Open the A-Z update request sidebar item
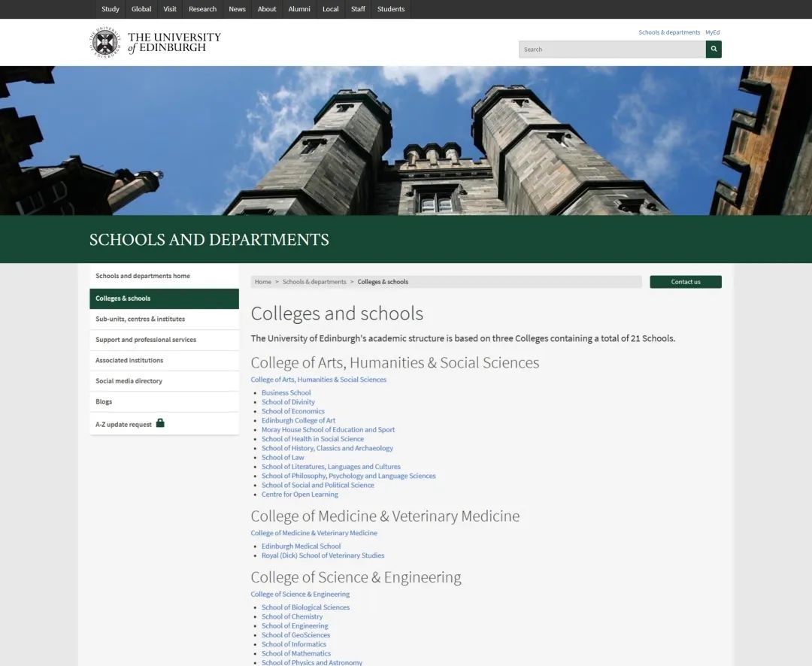Viewport: 812px width, 666px height. click(164, 424)
